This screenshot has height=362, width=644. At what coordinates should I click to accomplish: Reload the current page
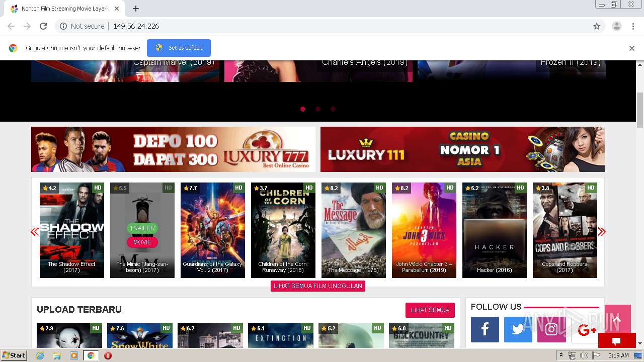point(43,26)
